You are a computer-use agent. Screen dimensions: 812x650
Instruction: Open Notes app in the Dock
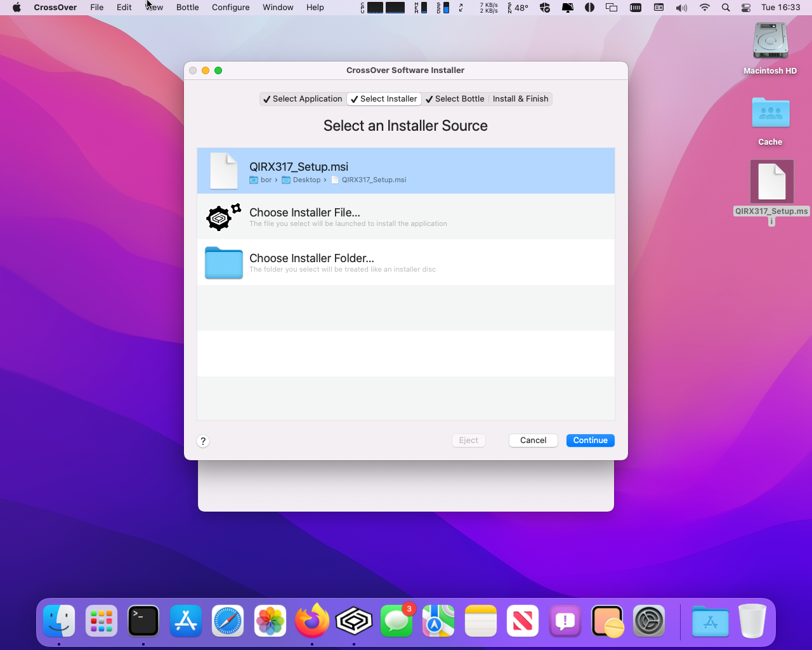pyautogui.click(x=481, y=620)
